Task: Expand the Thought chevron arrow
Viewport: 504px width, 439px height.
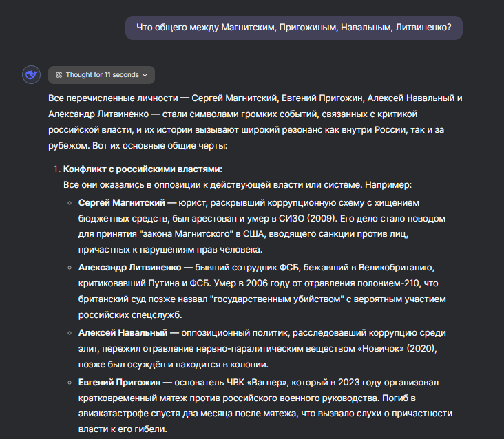Action: point(145,74)
